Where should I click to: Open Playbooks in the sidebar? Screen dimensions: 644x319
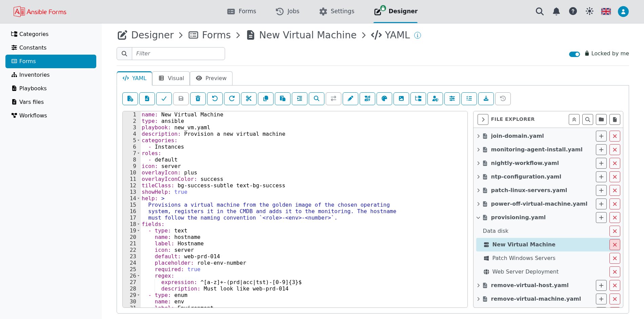pos(51,88)
